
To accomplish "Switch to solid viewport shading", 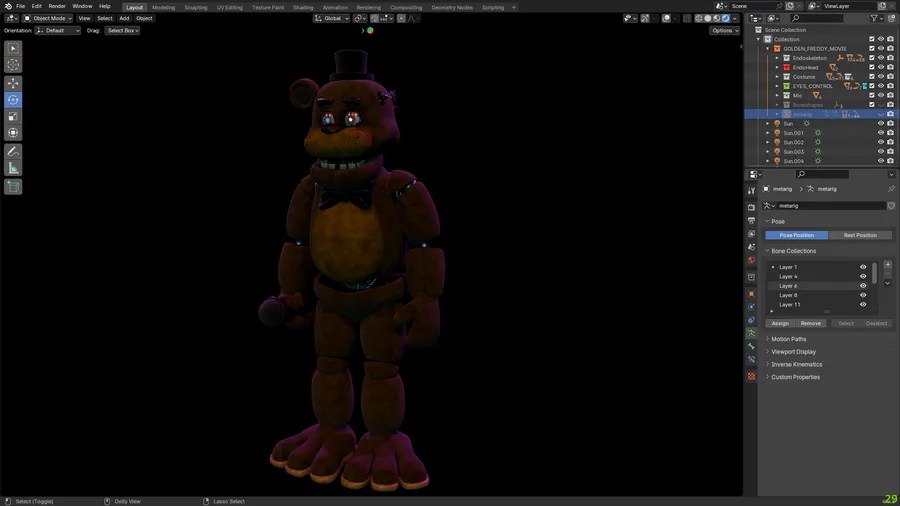I will pyautogui.click(x=708, y=18).
